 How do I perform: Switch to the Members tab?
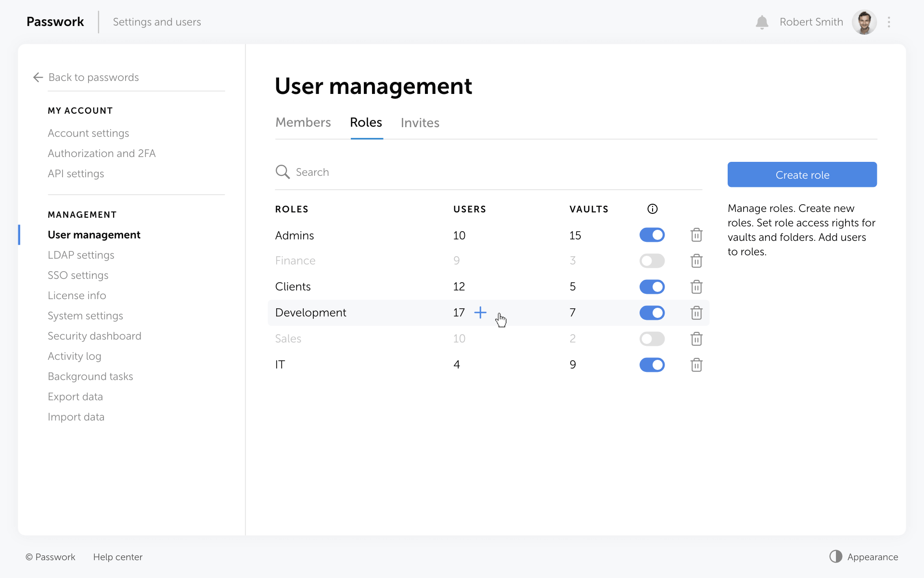(x=303, y=123)
